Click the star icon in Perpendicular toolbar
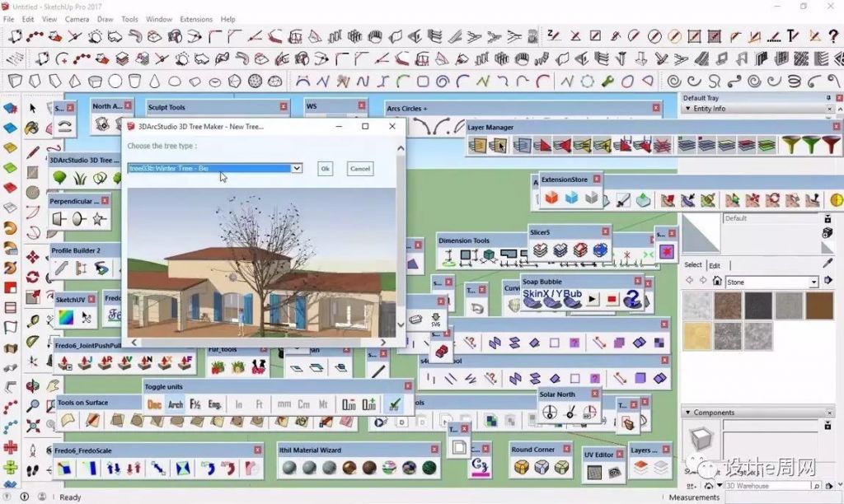The width and height of the screenshot is (844, 504). click(99, 219)
